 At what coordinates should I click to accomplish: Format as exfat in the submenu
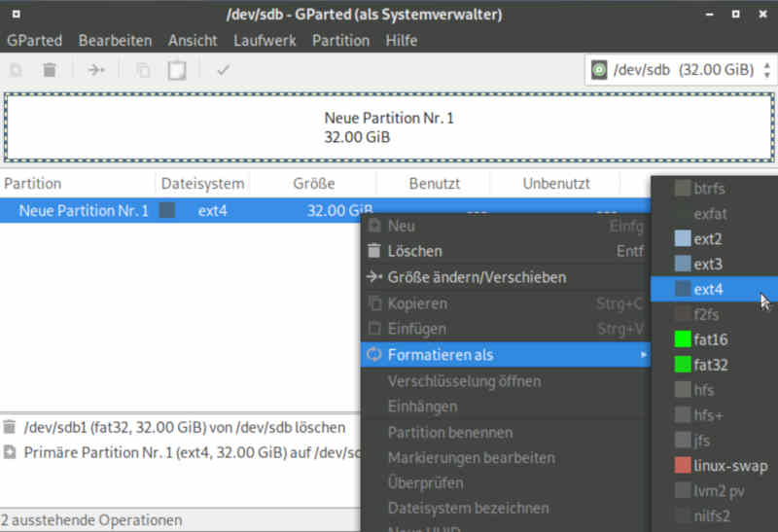pos(715,214)
